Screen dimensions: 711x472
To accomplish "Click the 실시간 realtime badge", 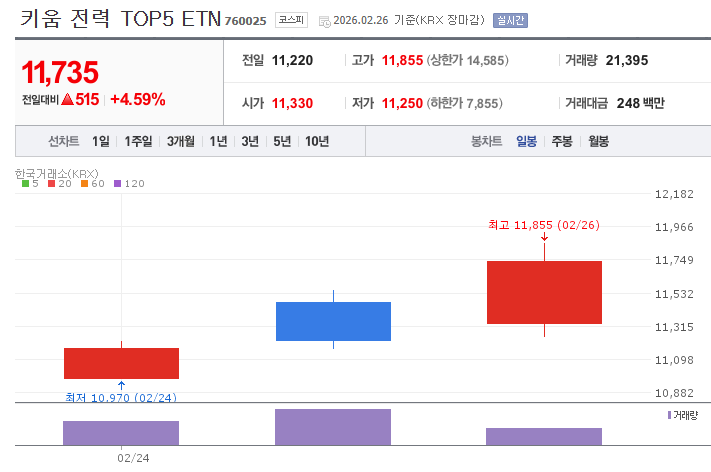I will click(510, 20).
